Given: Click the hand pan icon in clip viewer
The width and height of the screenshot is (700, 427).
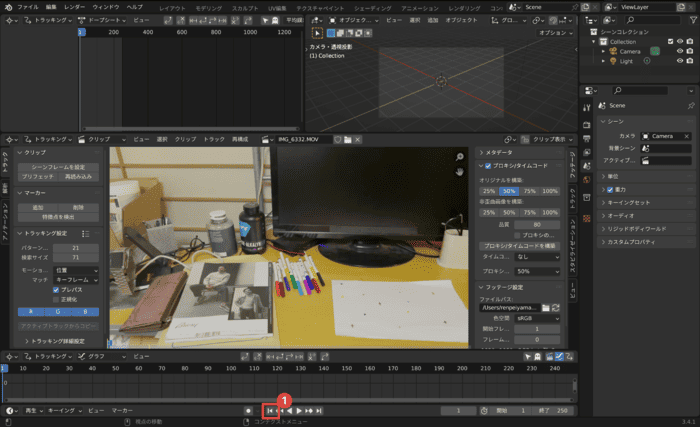Looking at the screenshot, I should tap(460, 172).
